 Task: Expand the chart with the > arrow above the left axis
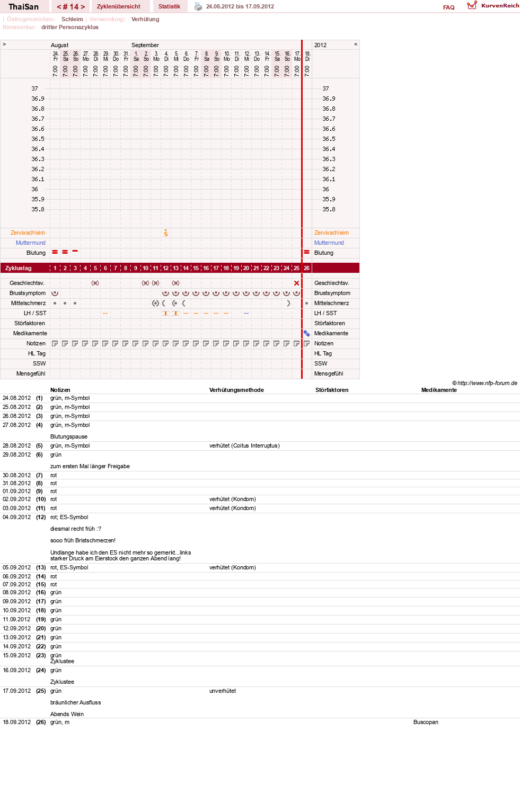tap(4, 44)
